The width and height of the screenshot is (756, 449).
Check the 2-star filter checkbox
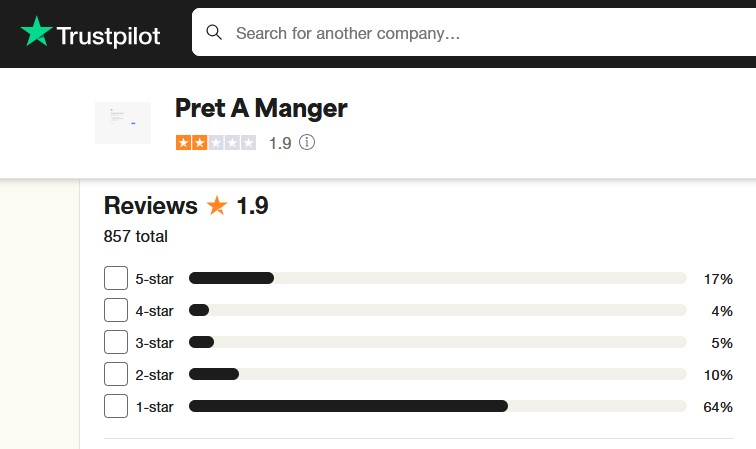click(x=116, y=374)
